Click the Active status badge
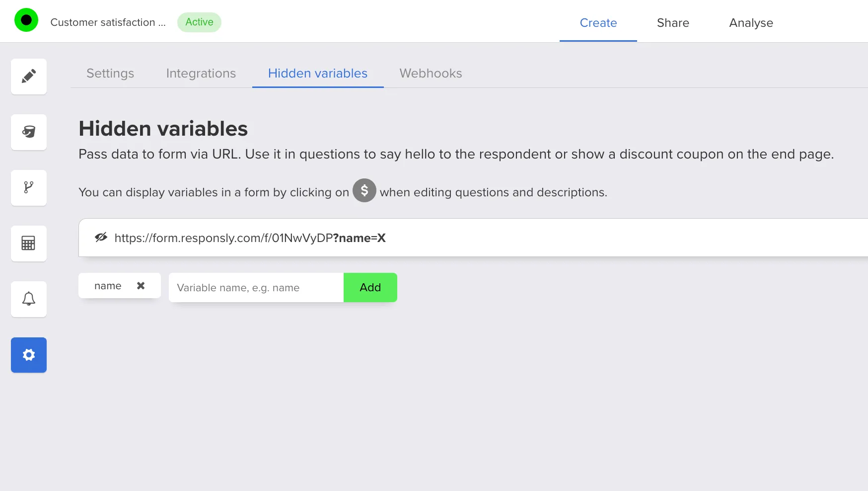 pyautogui.click(x=199, y=22)
